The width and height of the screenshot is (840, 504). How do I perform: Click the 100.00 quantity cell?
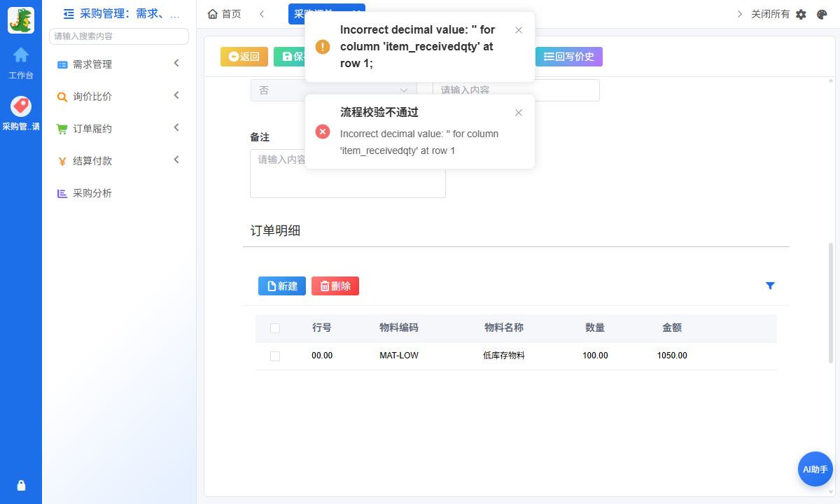(x=595, y=356)
